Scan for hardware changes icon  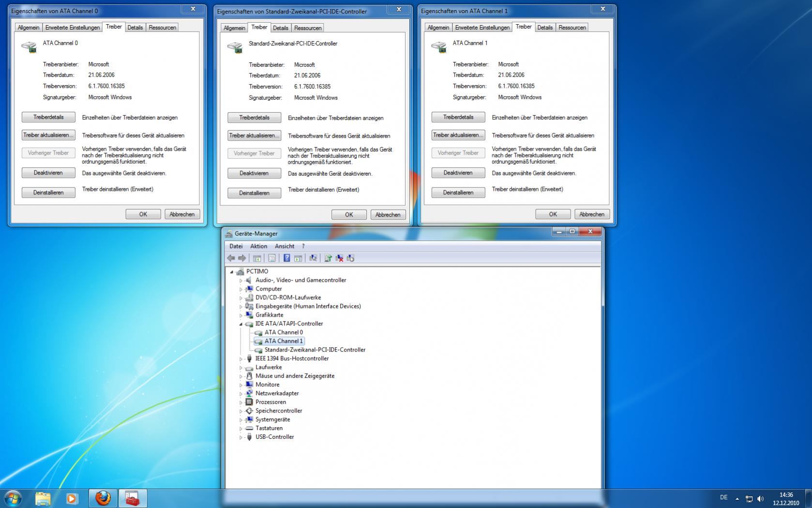(x=313, y=258)
